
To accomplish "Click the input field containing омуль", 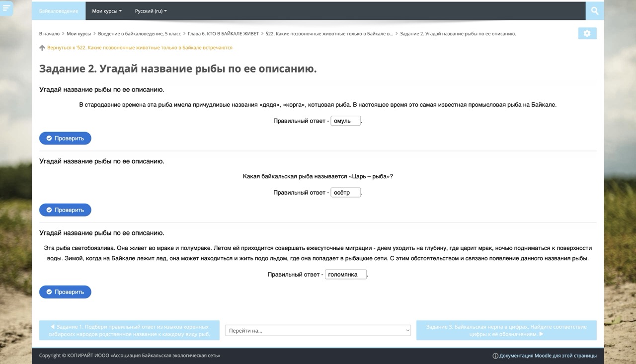I will click(x=345, y=121).
